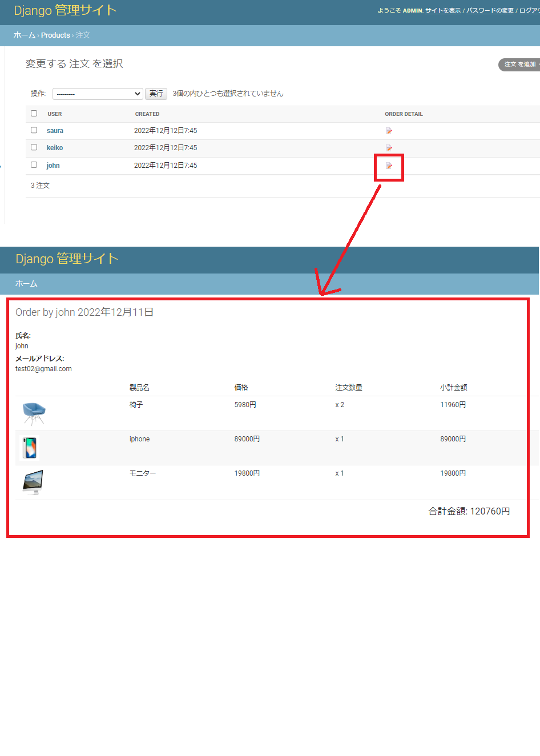Open the john user entry
This screenshot has height=756, width=540.
53,165
